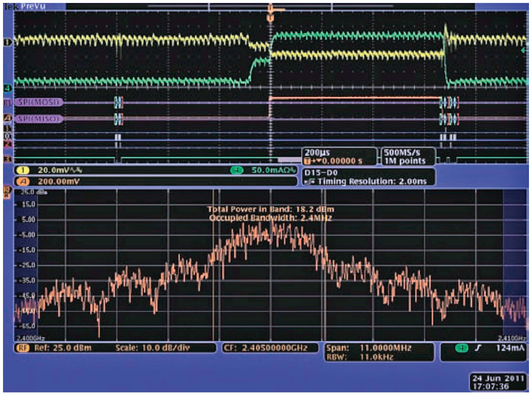Click the B1 bus indicator icon
Image resolution: width=532 pixels, height=395 pixels.
point(7,103)
